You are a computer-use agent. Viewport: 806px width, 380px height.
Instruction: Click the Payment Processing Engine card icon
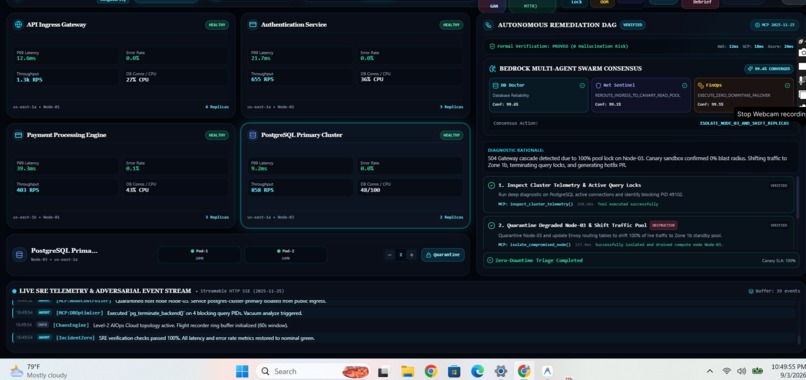pyautogui.click(x=19, y=135)
